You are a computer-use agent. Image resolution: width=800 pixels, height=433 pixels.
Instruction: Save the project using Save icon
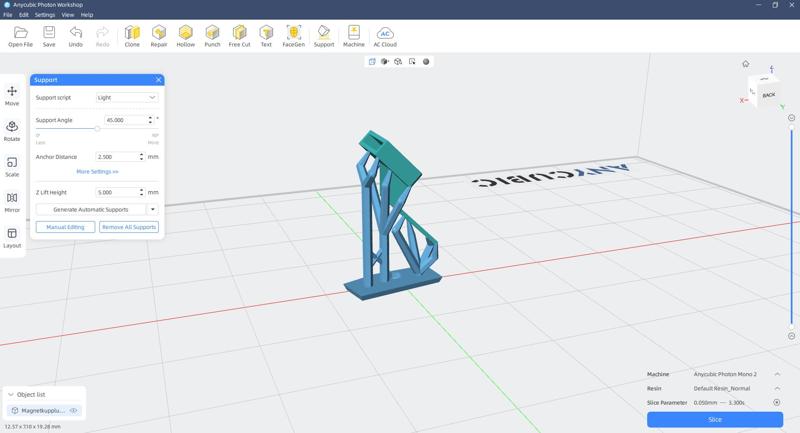pyautogui.click(x=49, y=36)
